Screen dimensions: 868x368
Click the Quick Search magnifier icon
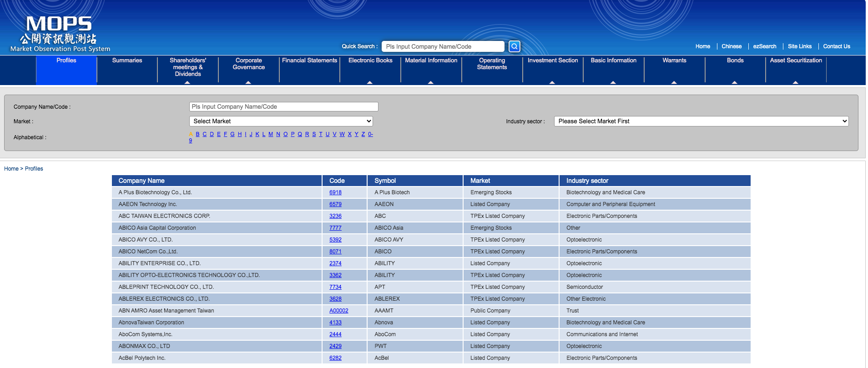click(x=514, y=46)
